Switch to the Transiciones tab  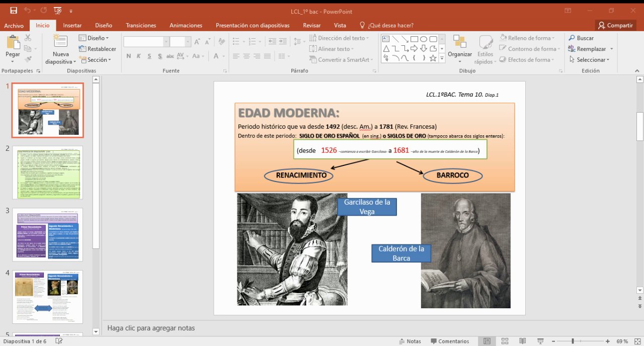click(141, 25)
